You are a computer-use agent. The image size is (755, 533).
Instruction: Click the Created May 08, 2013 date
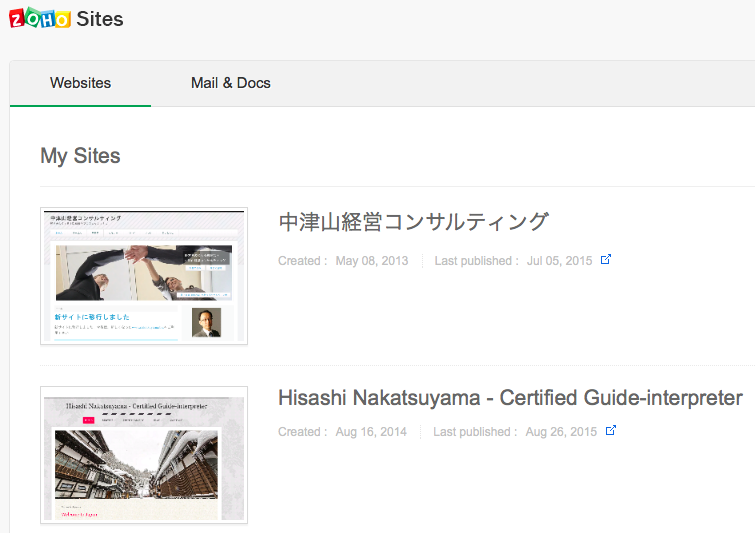click(x=371, y=261)
